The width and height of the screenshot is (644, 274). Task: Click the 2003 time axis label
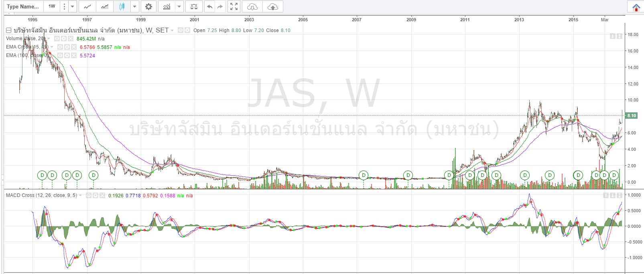[x=249, y=20]
